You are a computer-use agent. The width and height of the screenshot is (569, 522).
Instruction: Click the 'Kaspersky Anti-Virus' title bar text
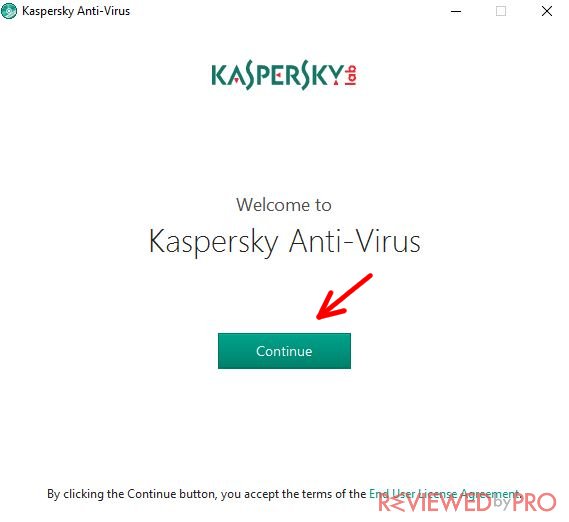pyautogui.click(x=76, y=11)
